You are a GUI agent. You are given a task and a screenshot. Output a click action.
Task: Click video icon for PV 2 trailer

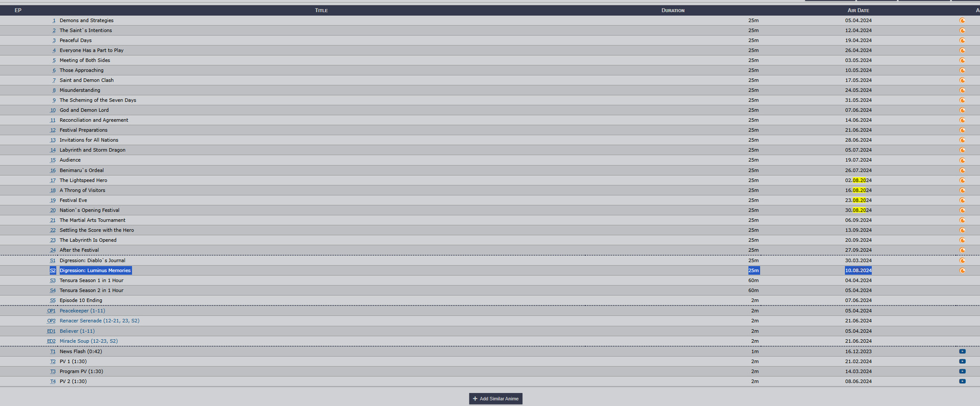click(x=962, y=381)
